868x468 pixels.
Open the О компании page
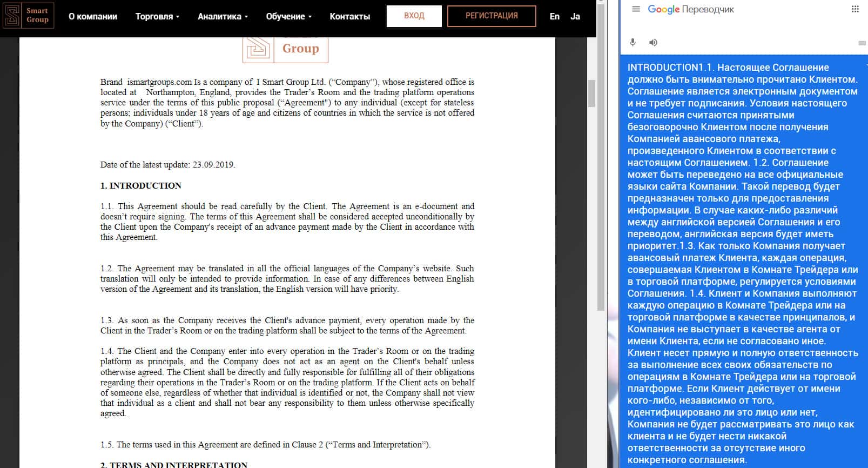click(x=93, y=16)
